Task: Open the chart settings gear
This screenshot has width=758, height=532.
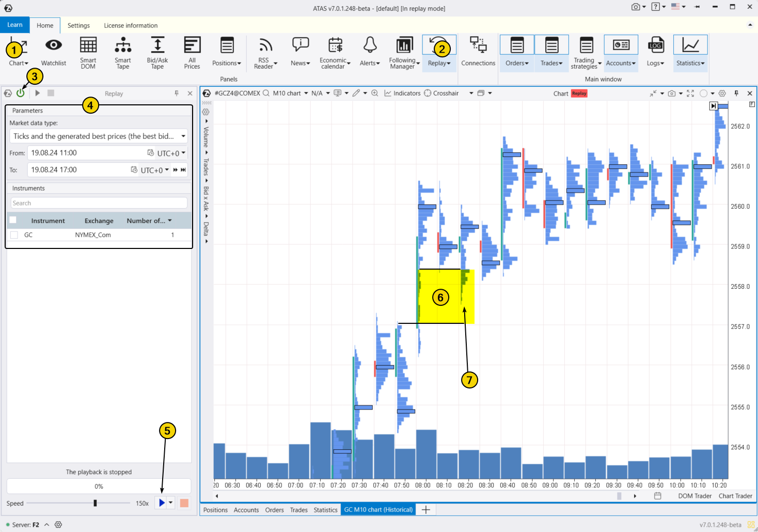Action: click(x=722, y=93)
